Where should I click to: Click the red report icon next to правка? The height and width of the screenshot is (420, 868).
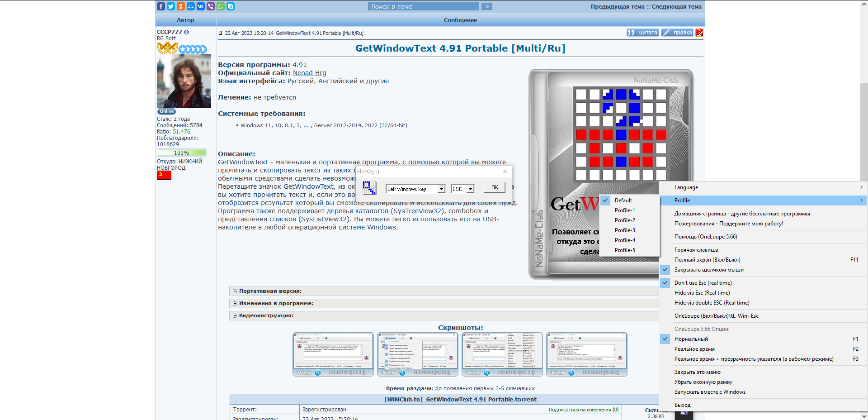tap(699, 33)
